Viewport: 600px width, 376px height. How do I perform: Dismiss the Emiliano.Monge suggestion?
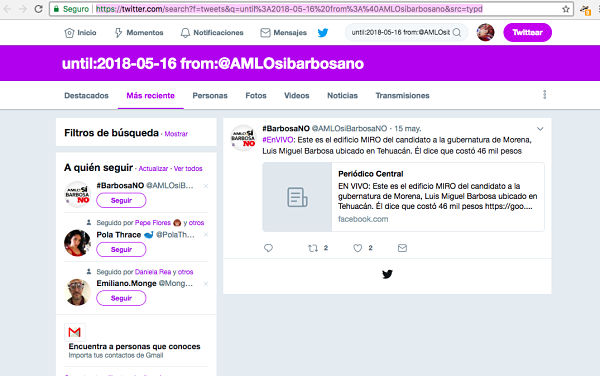pyautogui.click(x=206, y=284)
